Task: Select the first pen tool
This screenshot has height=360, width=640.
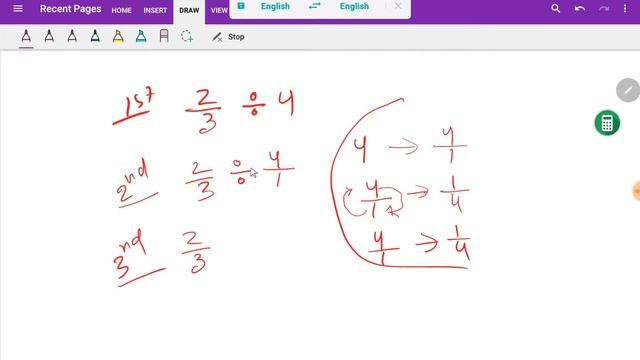Action: pos(26,36)
